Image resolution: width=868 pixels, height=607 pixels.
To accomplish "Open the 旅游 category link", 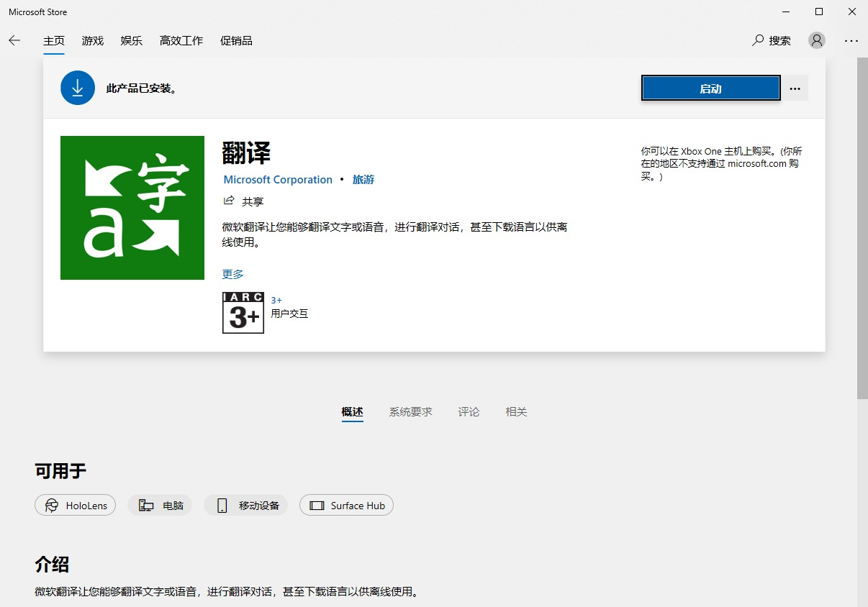I will pyautogui.click(x=363, y=180).
